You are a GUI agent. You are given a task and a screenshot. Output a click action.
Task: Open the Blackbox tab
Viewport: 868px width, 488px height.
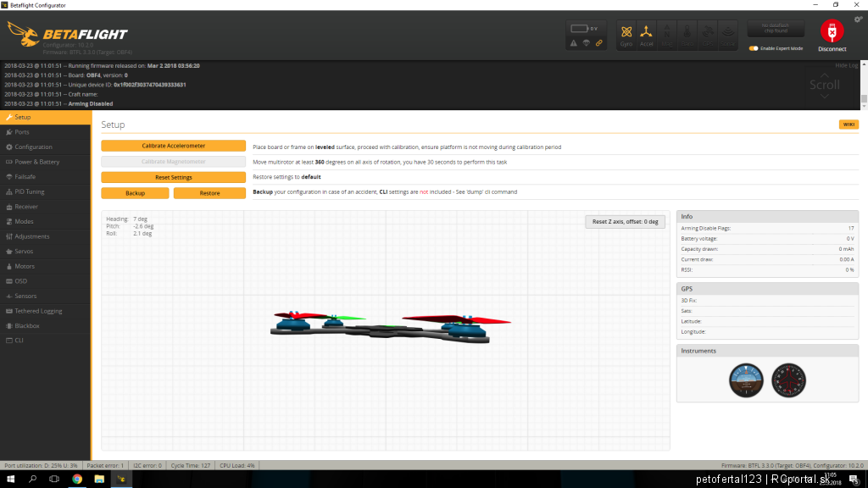click(x=46, y=326)
